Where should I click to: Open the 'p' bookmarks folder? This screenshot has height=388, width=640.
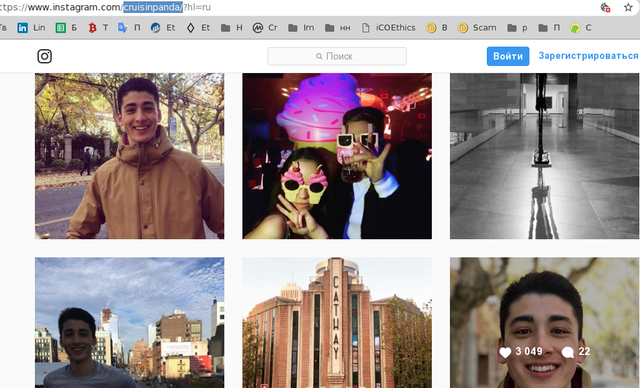(517, 28)
